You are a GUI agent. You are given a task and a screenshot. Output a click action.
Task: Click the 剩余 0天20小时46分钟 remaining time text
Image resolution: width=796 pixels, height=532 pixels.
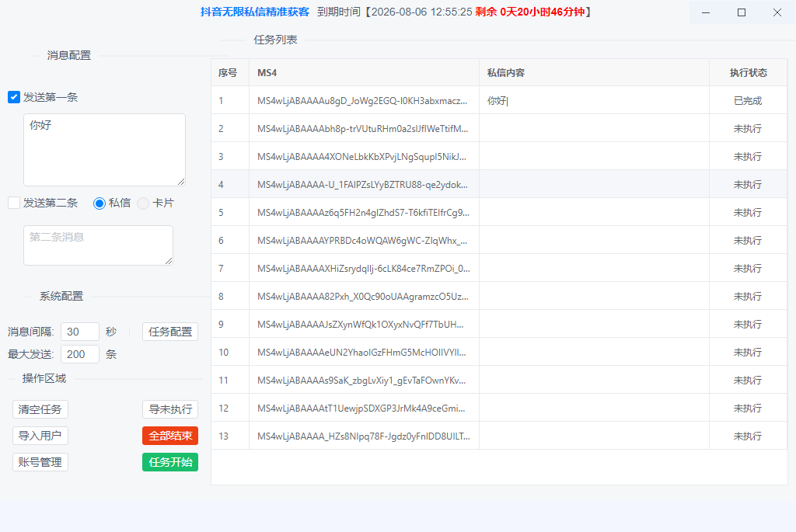click(530, 12)
